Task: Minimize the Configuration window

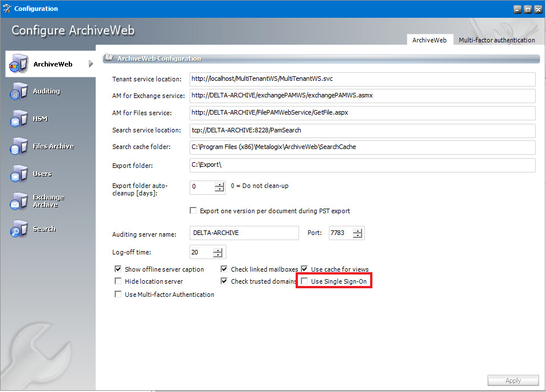Action: click(517, 9)
